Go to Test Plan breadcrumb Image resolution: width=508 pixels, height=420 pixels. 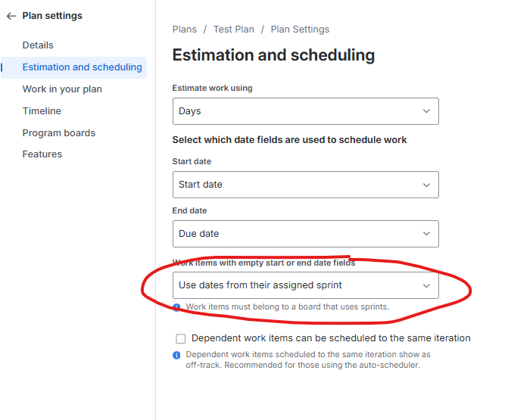tap(233, 30)
